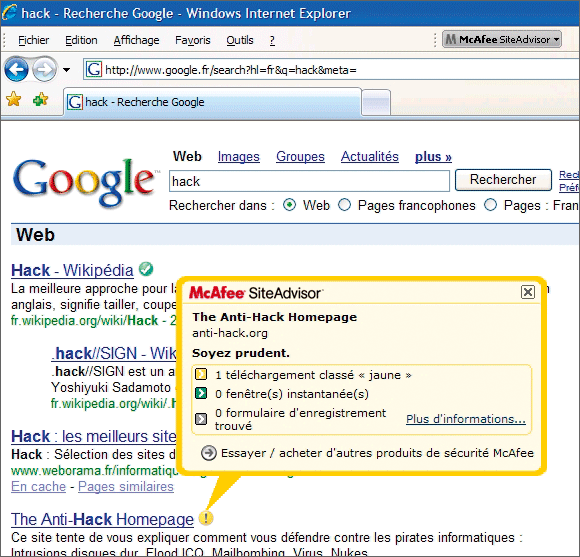
Task: Click the Rechercher button
Action: [503, 180]
